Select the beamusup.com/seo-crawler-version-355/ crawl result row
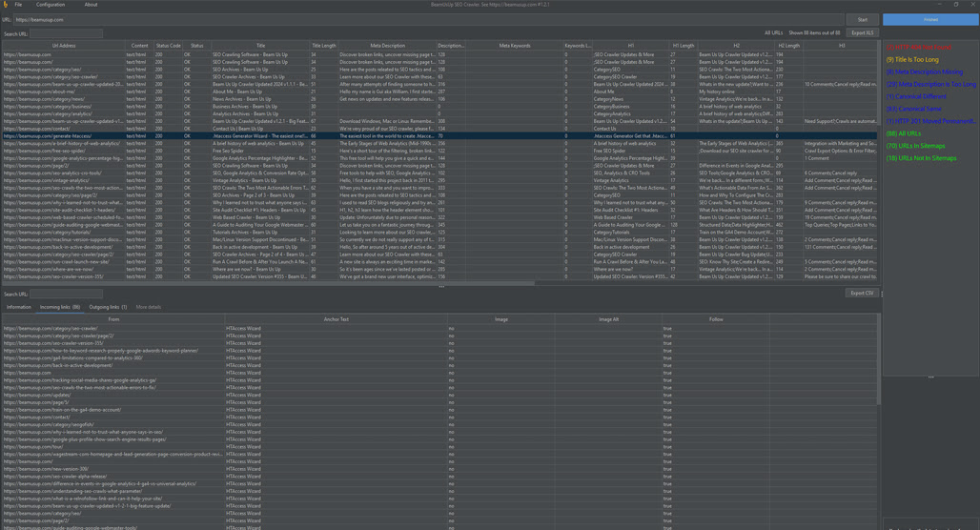Viewport: 980px width, 530px height. (439, 276)
